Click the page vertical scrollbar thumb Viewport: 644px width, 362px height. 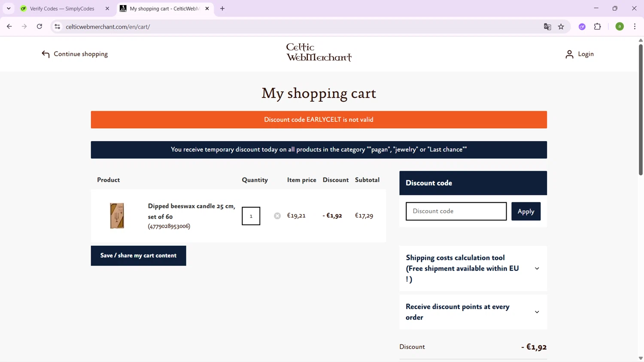click(x=641, y=109)
